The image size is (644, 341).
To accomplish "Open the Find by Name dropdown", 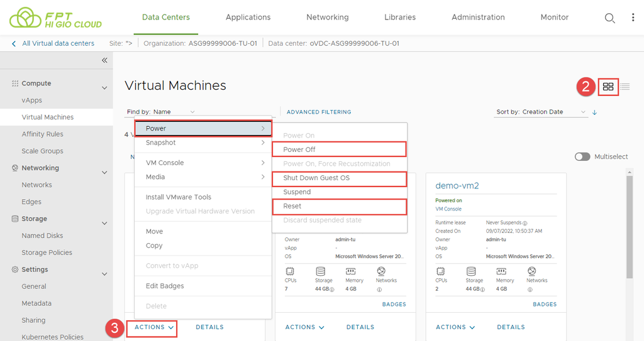I will [161, 112].
